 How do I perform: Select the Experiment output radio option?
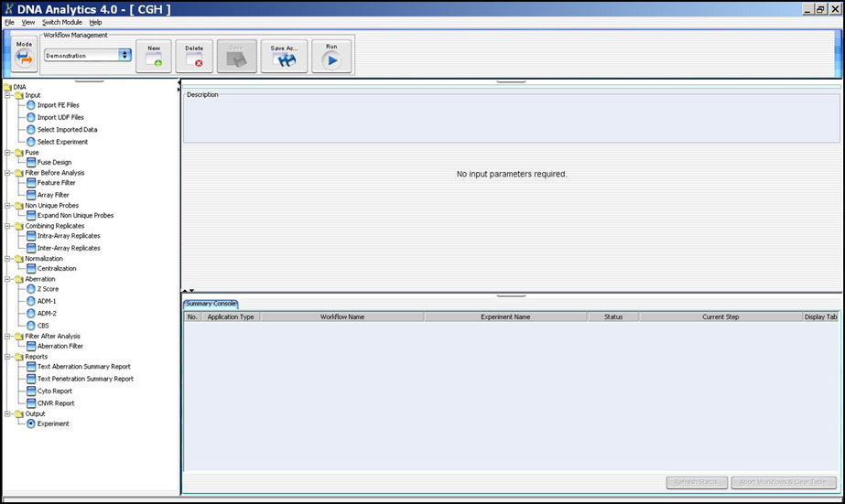[31, 424]
